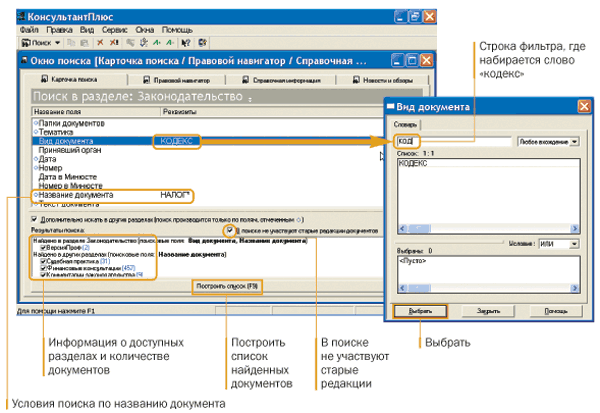Switch to the Справочная информация tab
The height and width of the screenshot is (413, 600).
click(281, 80)
